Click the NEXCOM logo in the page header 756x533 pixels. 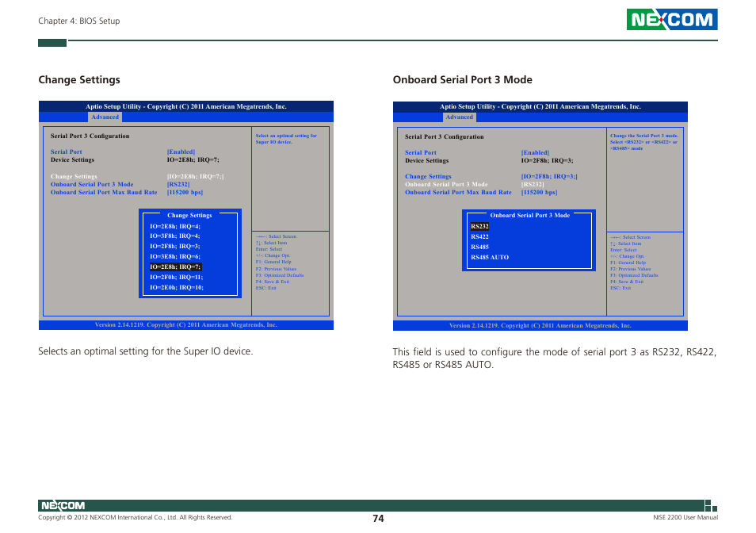tap(672, 19)
